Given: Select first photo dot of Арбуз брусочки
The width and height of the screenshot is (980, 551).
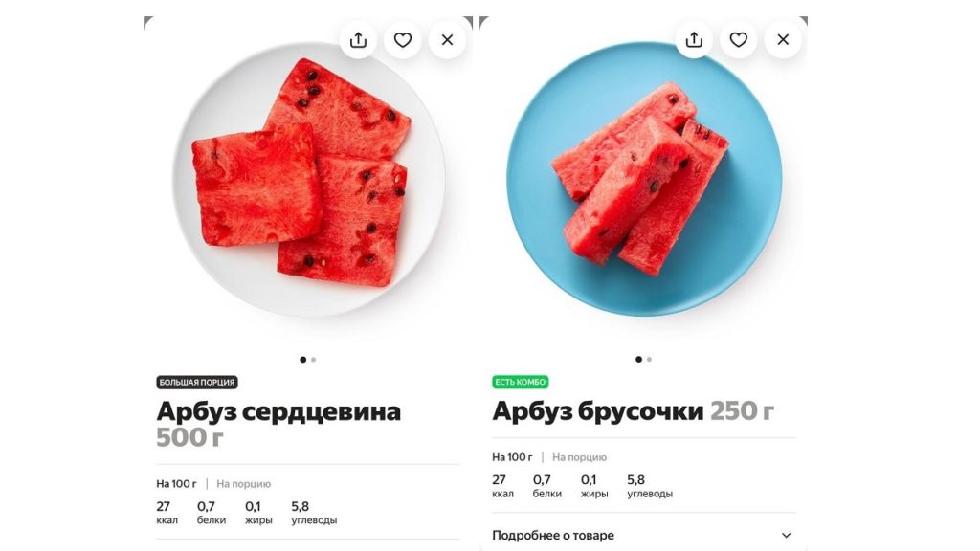Looking at the screenshot, I should click(x=638, y=360).
